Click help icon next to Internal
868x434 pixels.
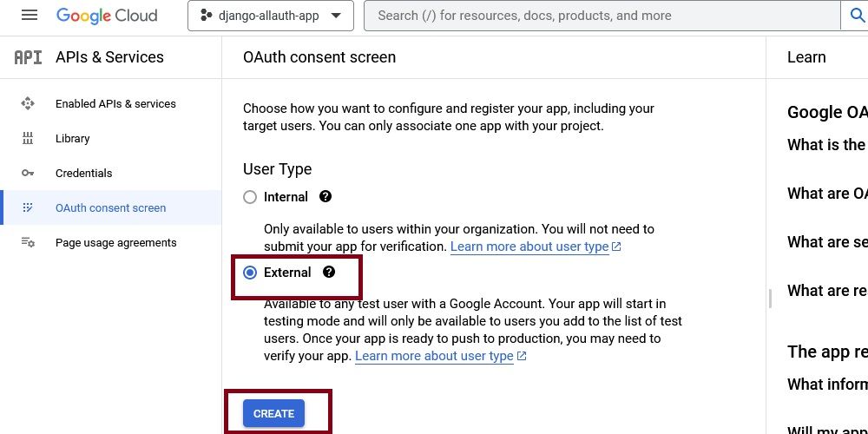(x=325, y=196)
